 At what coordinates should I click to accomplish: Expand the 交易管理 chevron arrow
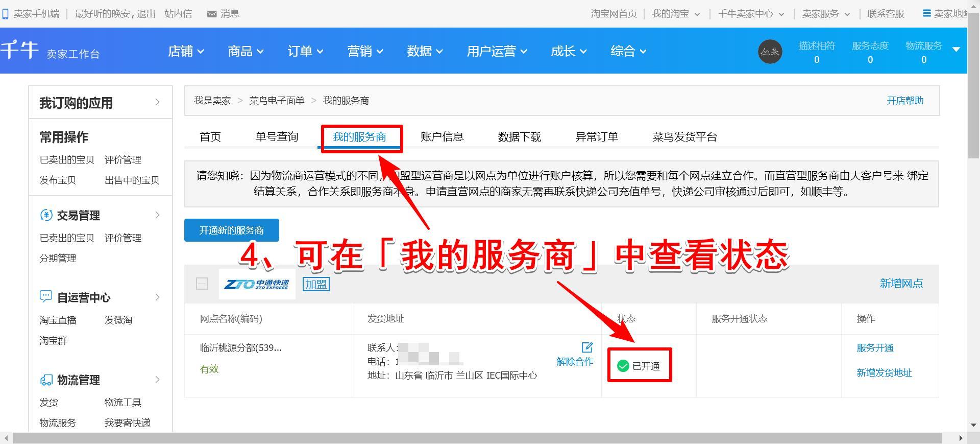(x=157, y=215)
